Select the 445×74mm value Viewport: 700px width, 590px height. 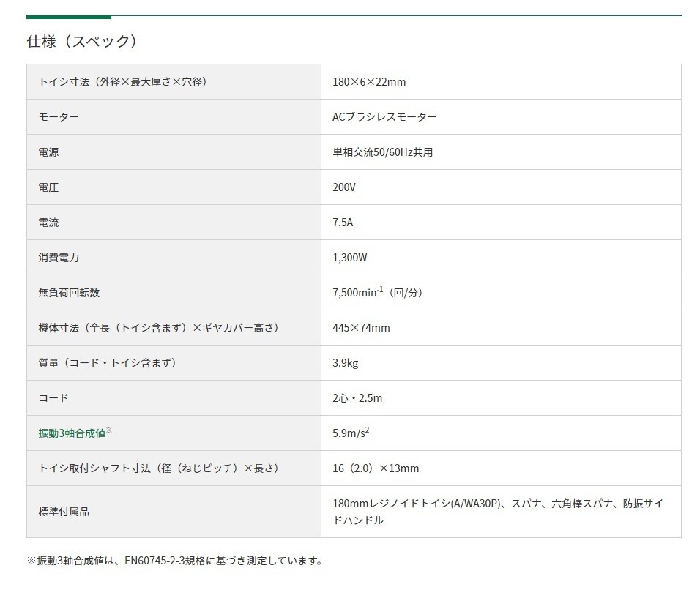361,328
